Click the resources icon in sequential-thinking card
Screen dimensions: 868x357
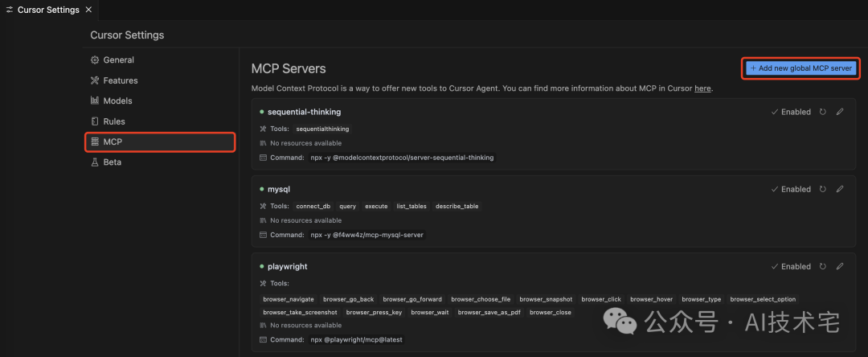coord(263,143)
